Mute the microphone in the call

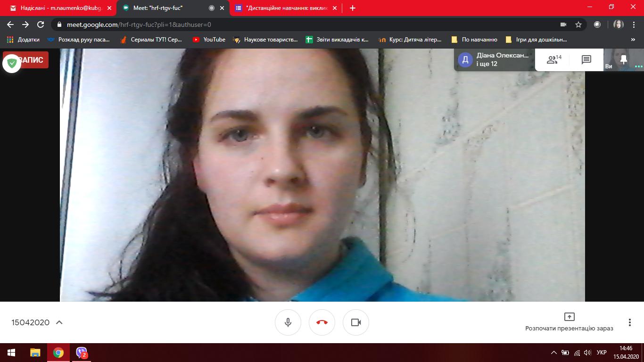coord(288,322)
